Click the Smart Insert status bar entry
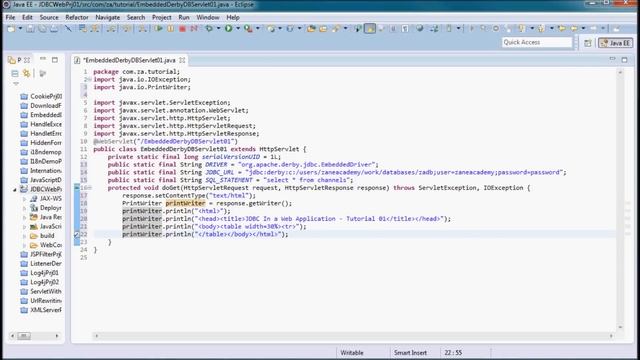 (410, 353)
